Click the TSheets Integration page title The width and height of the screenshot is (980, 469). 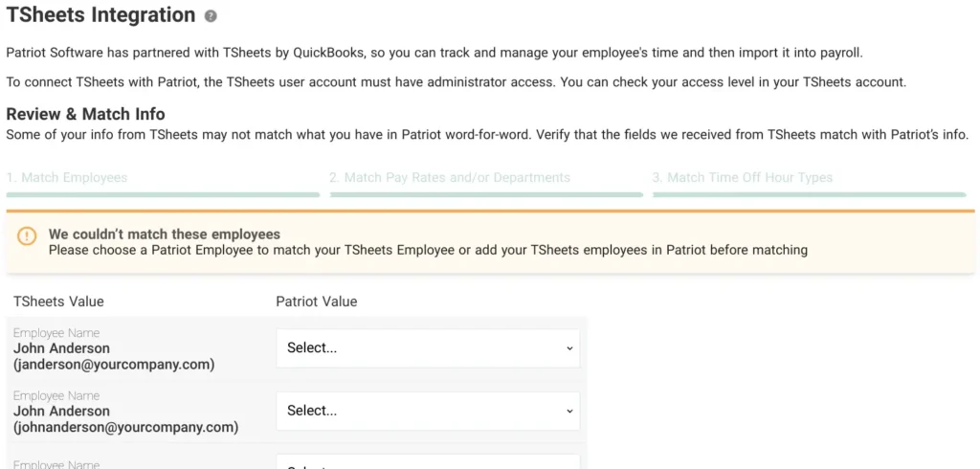100,15
